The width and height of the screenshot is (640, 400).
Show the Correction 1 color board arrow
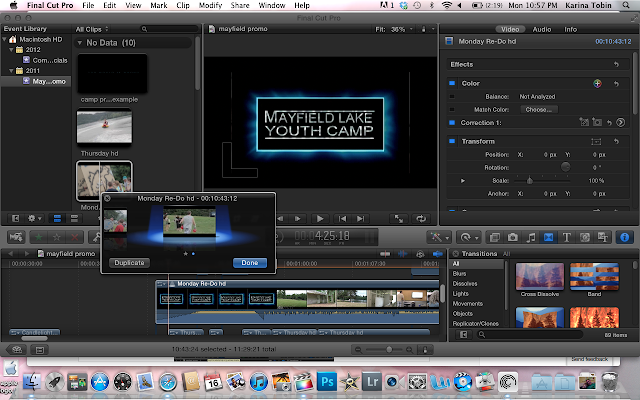[x=620, y=122]
